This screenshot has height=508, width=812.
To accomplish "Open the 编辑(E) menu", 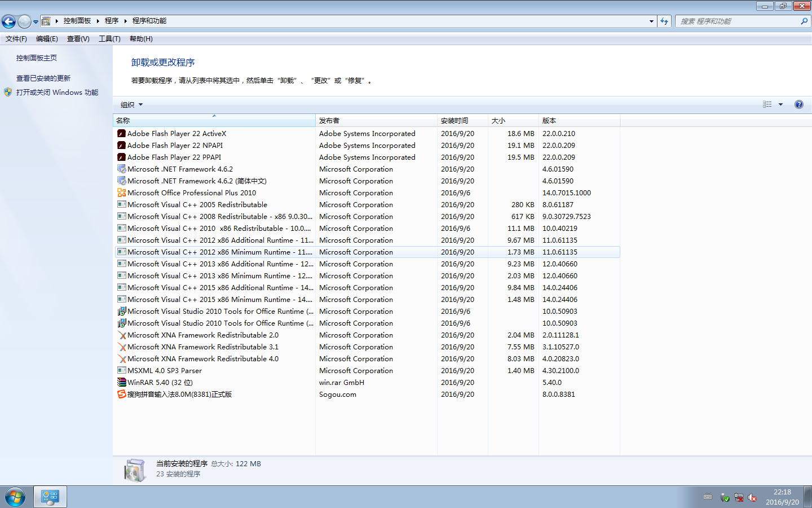I will [x=47, y=39].
